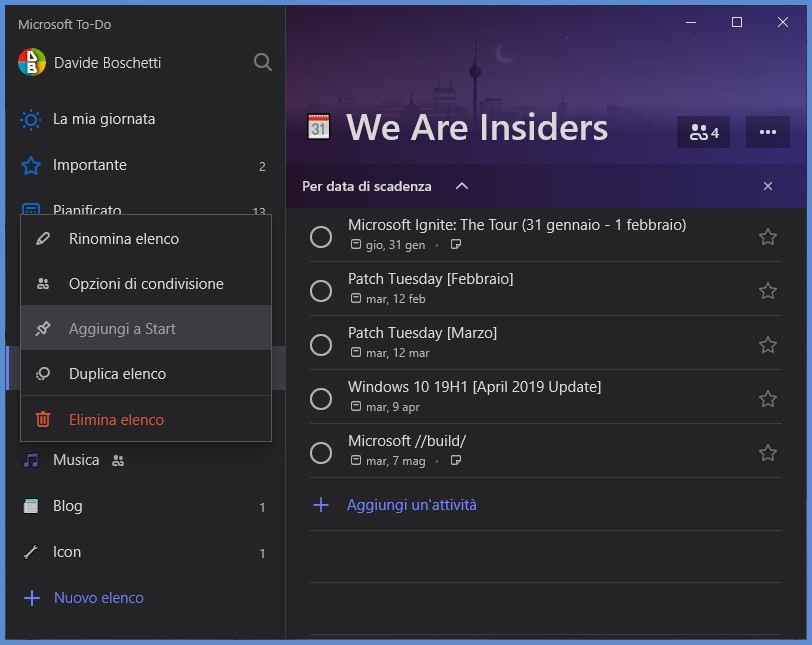Choose Duplica elenco in context menu
Screen dimensions: 812x645
146,373
